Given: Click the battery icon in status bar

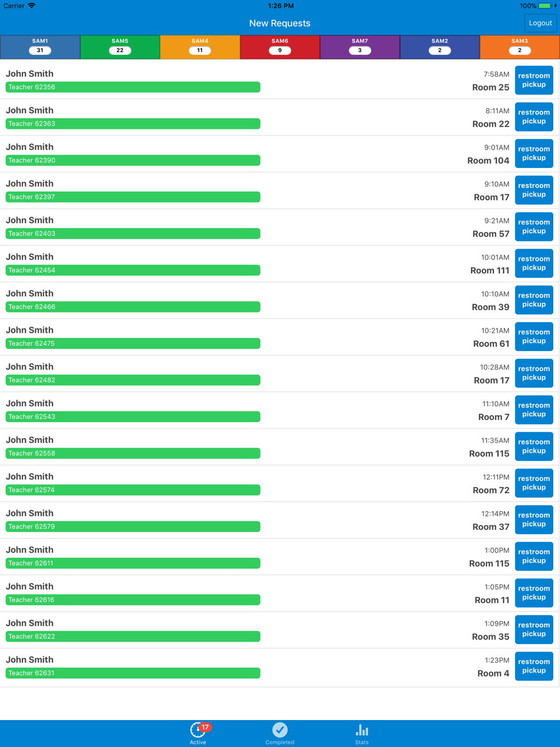Looking at the screenshot, I should (x=545, y=6).
